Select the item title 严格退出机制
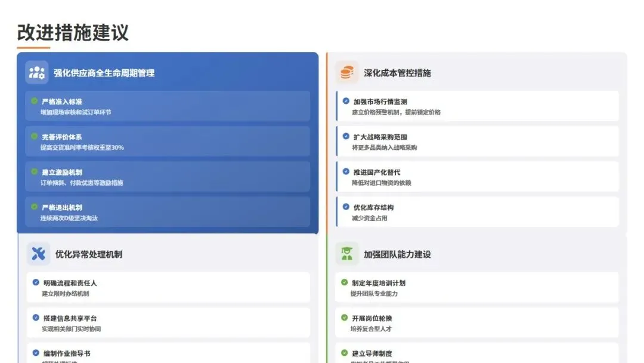644x363 pixels. [x=62, y=208]
